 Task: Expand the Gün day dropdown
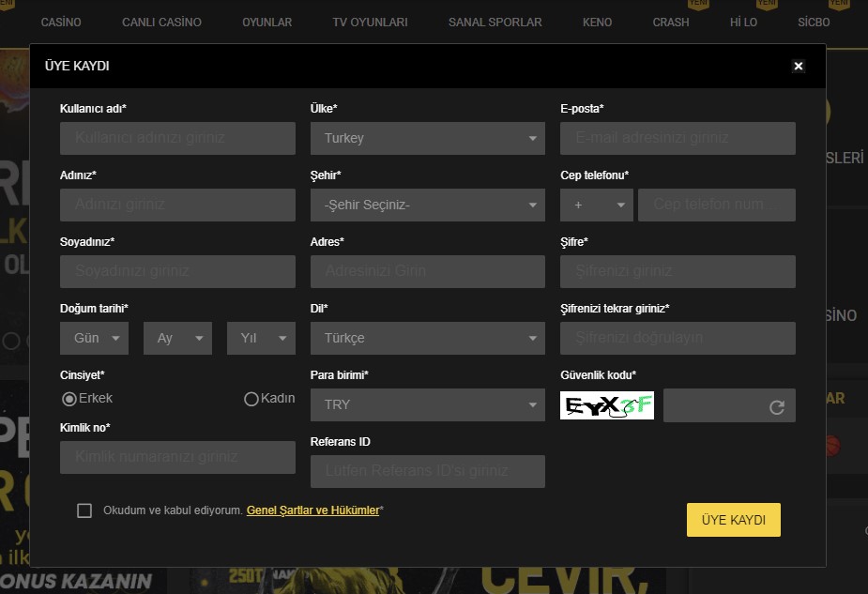click(94, 338)
